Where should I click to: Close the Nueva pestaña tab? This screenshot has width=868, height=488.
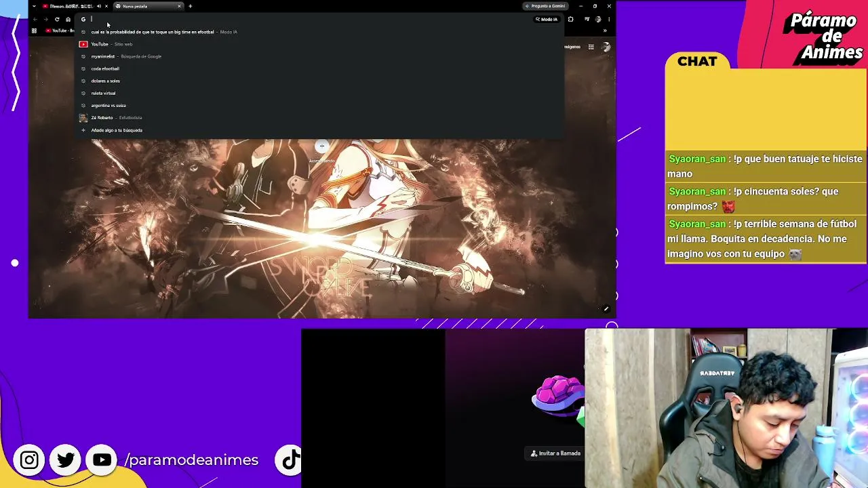(179, 6)
